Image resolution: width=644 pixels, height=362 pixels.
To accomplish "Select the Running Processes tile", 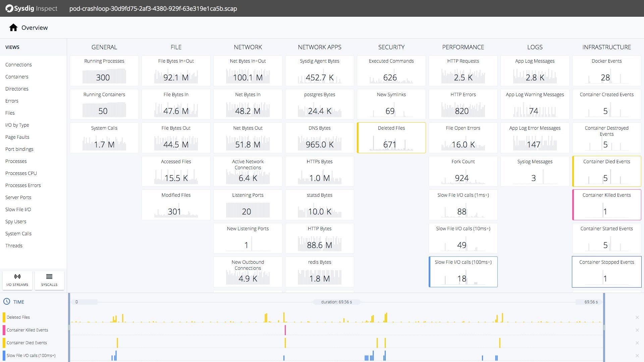I will [104, 71].
